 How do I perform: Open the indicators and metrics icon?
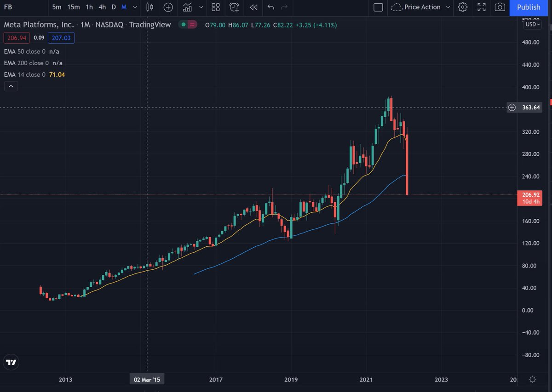(x=187, y=7)
